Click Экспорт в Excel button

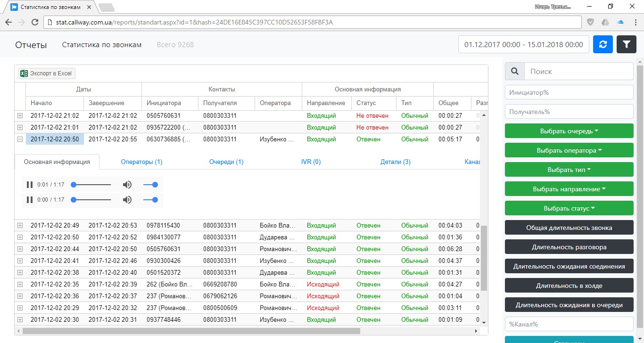coord(47,73)
